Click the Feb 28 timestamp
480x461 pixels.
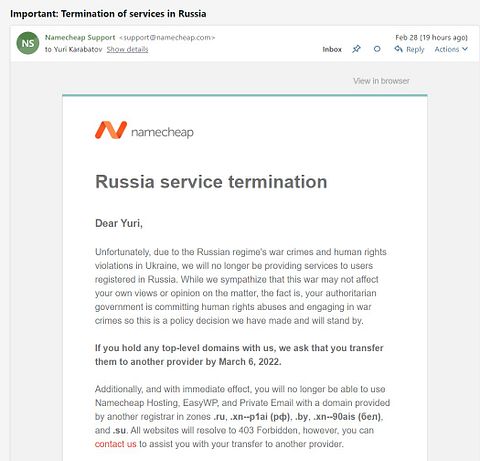pyautogui.click(x=431, y=37)
